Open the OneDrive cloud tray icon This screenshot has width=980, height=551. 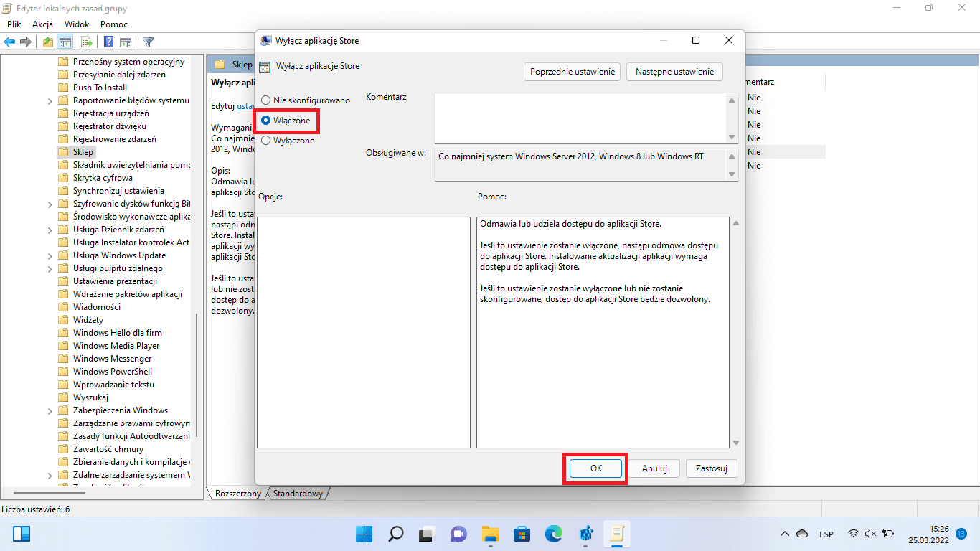tap(803, 534)
